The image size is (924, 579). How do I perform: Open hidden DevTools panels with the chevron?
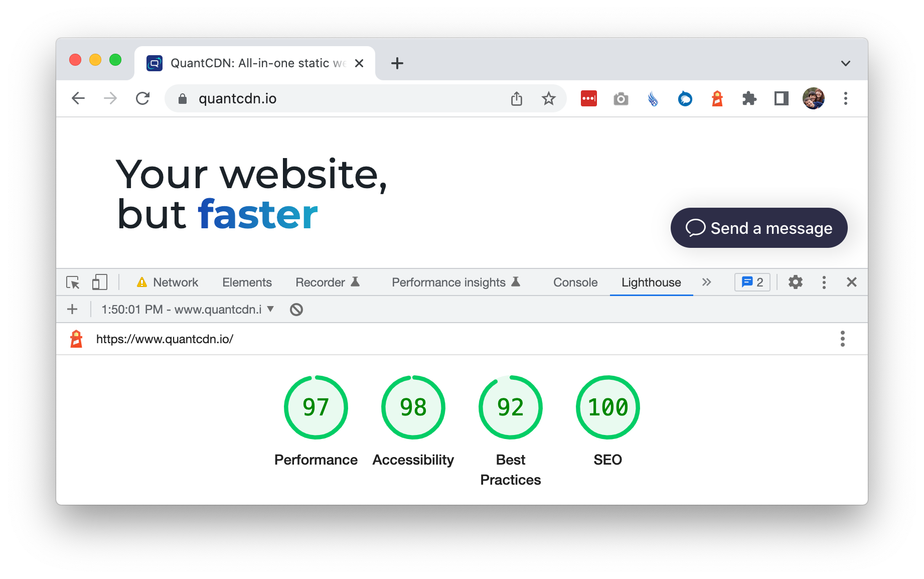tap(707, 282)
